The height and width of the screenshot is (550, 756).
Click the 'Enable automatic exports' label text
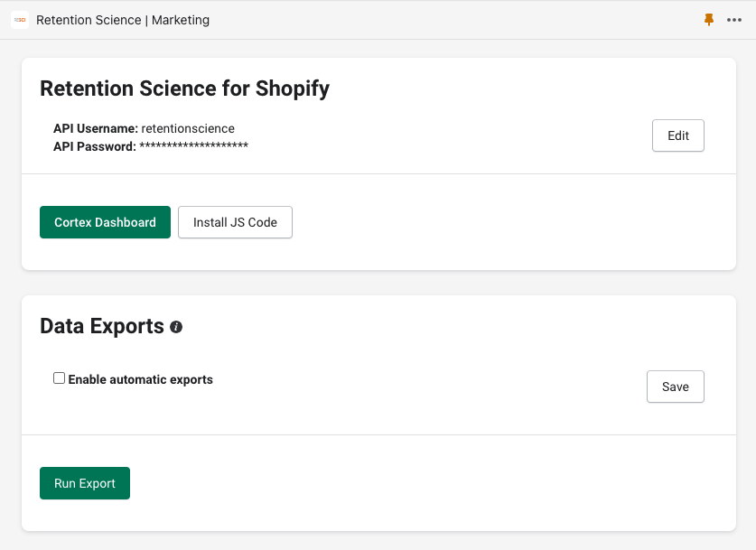point(140,380)
